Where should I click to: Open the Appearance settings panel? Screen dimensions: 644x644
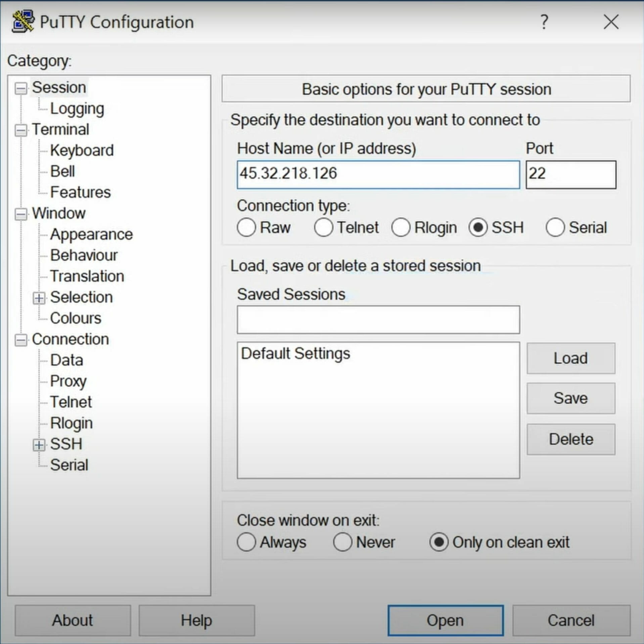[91, 234]
